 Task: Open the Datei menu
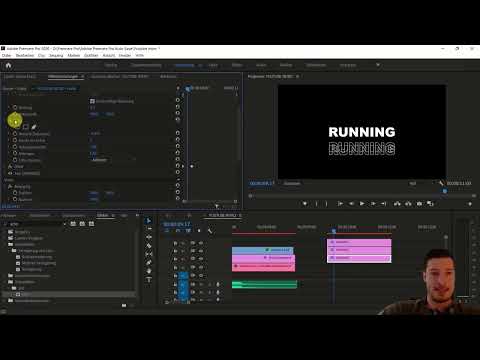[6, 55]
